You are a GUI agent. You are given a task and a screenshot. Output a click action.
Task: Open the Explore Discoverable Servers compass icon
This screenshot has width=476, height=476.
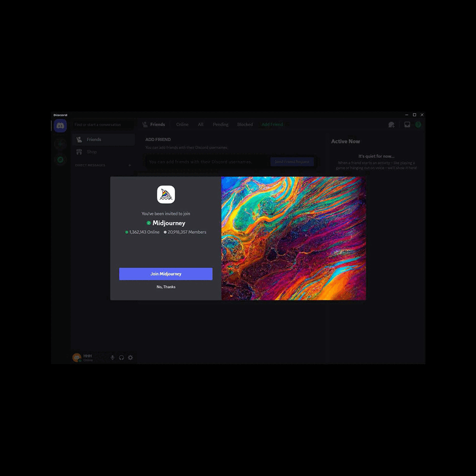60,160
